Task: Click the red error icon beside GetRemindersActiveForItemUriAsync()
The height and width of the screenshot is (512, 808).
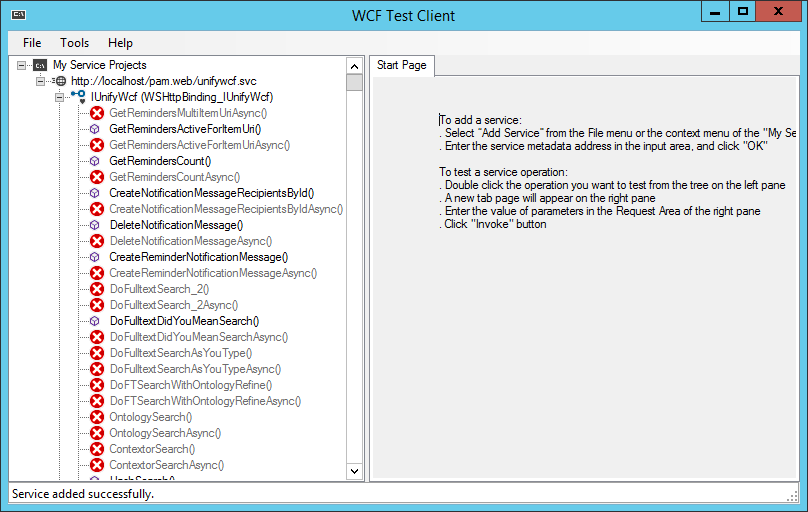Action: pos(97,145)
